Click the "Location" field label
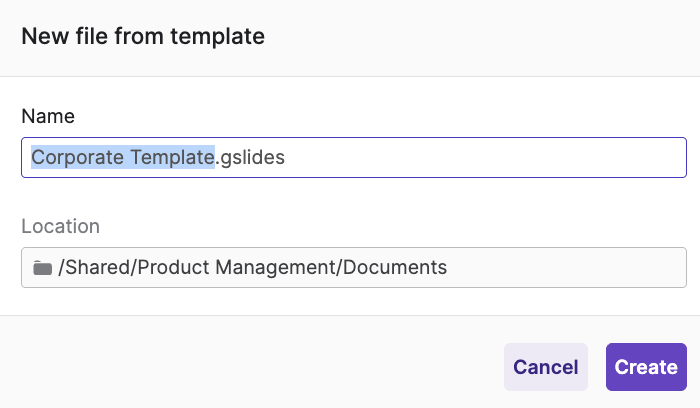700x408 pixels. click(x=61, y=227)
